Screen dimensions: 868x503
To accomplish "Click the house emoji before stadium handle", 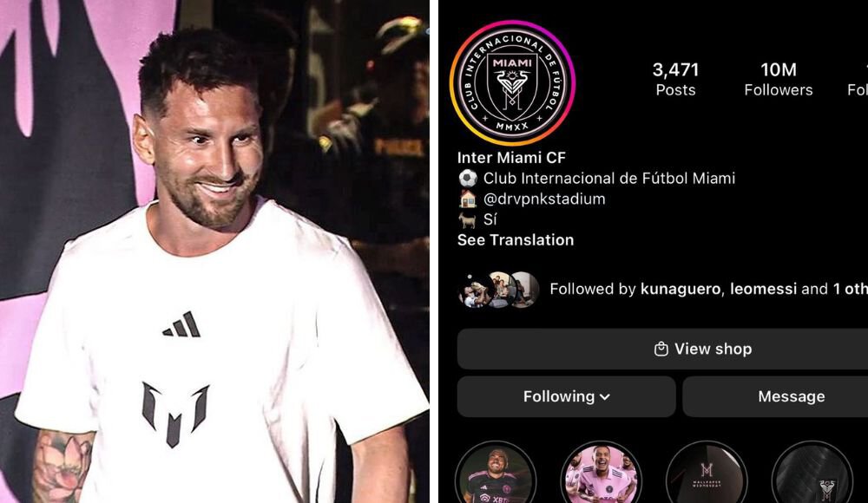I will (468, 199).
